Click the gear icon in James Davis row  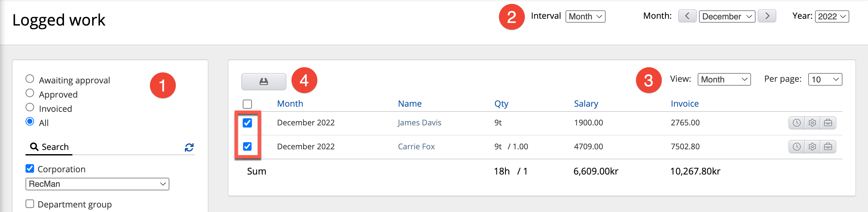(x=812, y=123)
